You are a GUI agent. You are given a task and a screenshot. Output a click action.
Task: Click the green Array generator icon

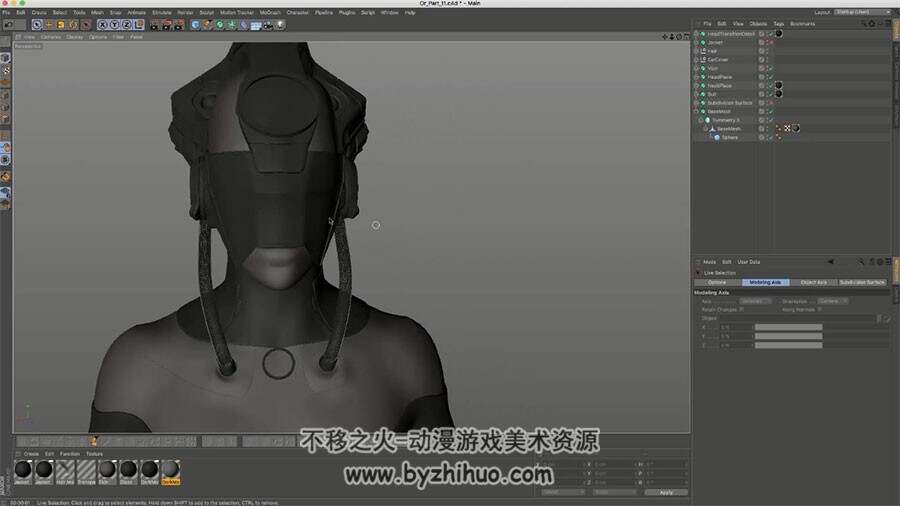[x=232, y=25]
